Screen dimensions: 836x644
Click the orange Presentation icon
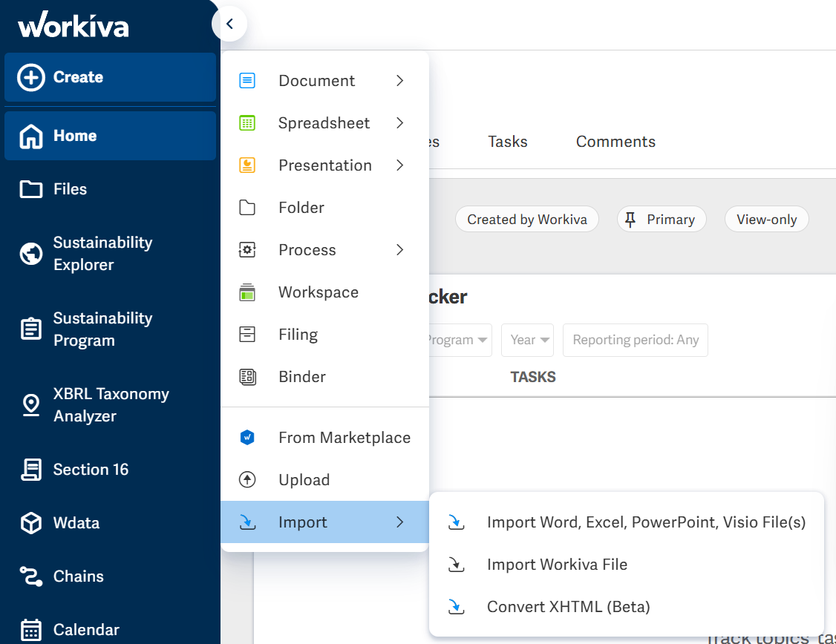coord(246,165)
